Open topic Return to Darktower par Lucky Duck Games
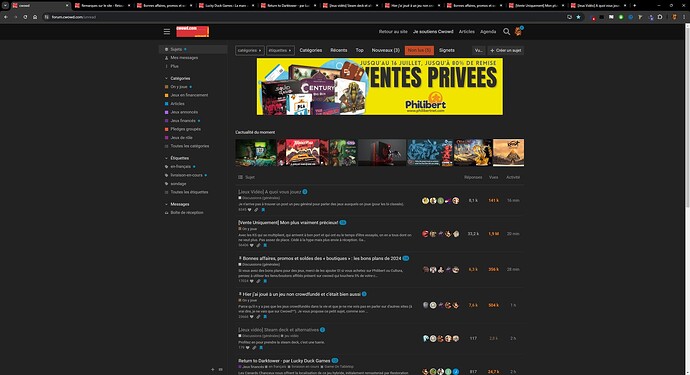This screenshot has width=690, height=375. pyautogui.click(x=284, y=361)
